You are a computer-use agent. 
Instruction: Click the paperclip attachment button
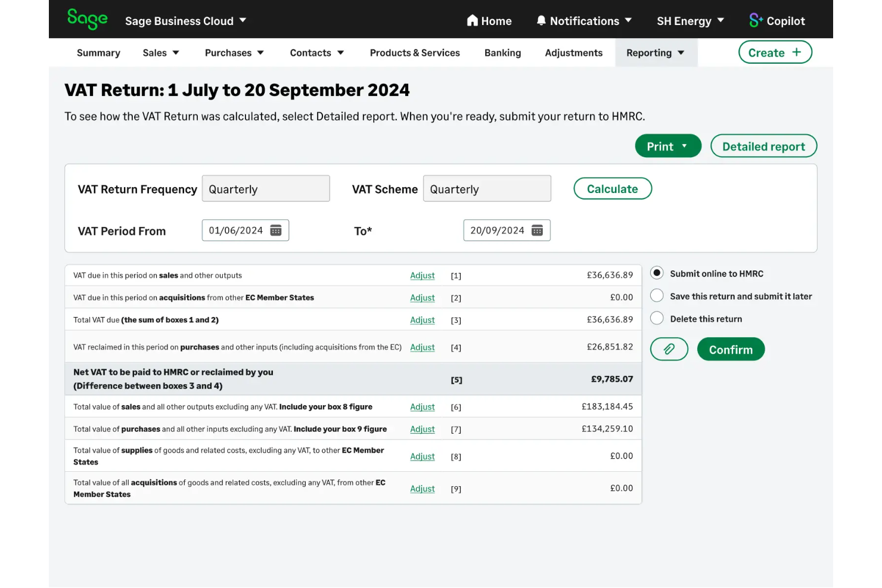[669, 349]
